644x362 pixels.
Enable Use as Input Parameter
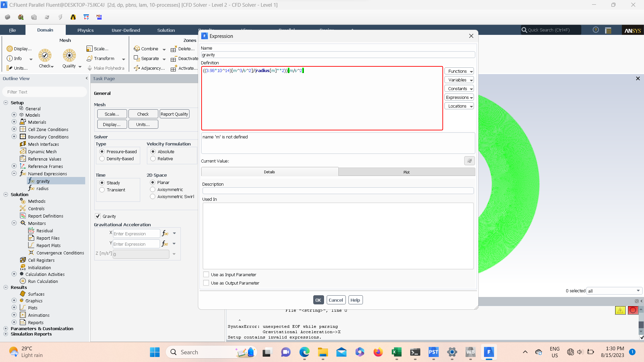point(206,275)
